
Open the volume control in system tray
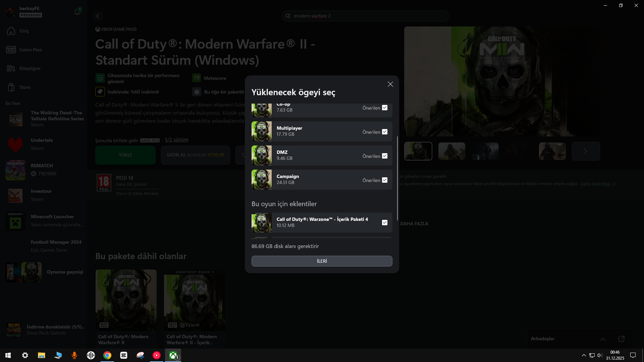(600, 355)
